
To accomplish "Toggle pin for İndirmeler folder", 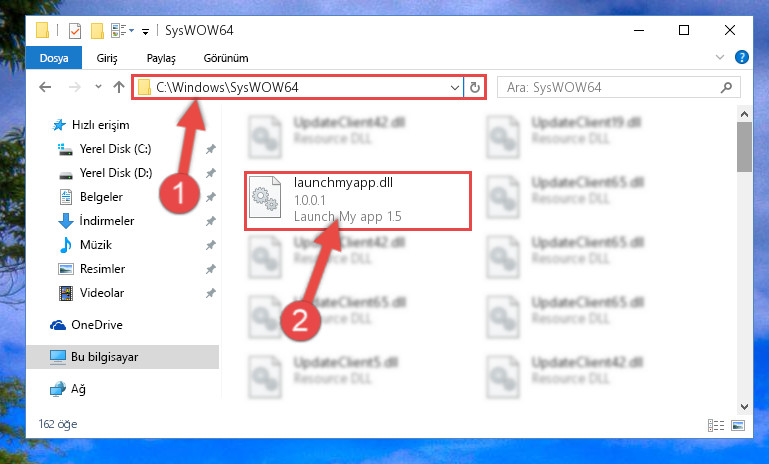I will click(x=210, y=221).
